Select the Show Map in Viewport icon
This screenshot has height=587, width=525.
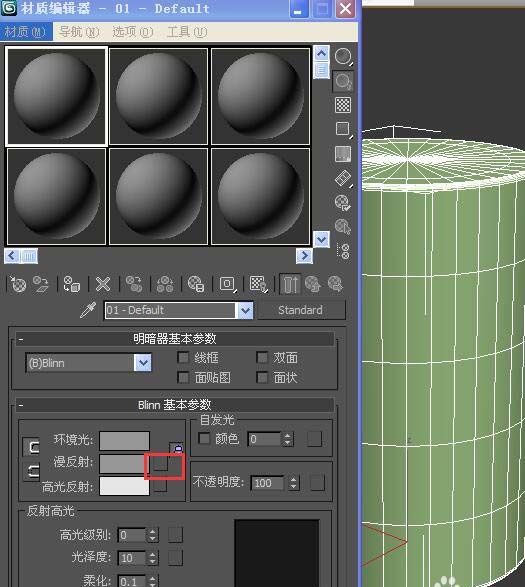pyautogui.click(x=258, y=284)
